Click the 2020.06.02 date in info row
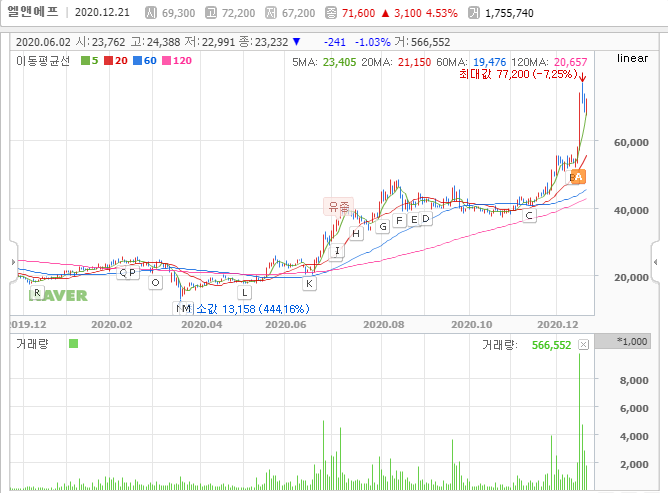Screen dimensions: 668x493 pos(43,42)
